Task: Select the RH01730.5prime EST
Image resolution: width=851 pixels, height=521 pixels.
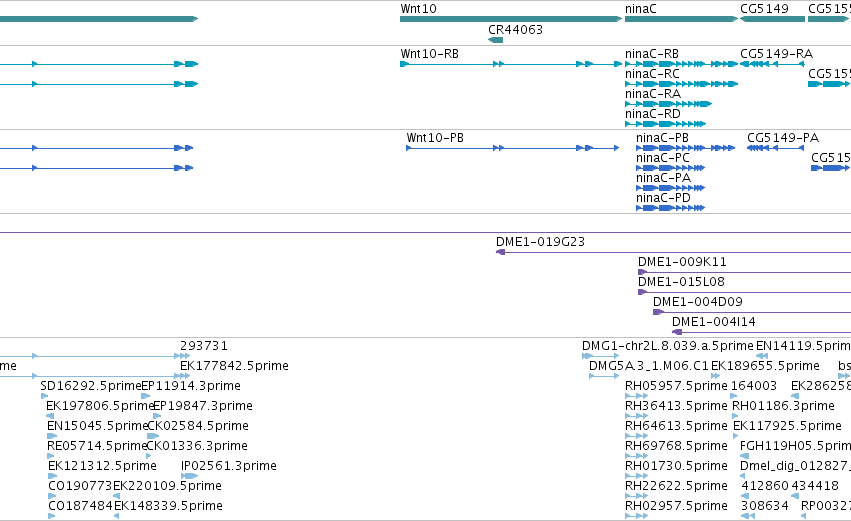Action: point(676,467)
